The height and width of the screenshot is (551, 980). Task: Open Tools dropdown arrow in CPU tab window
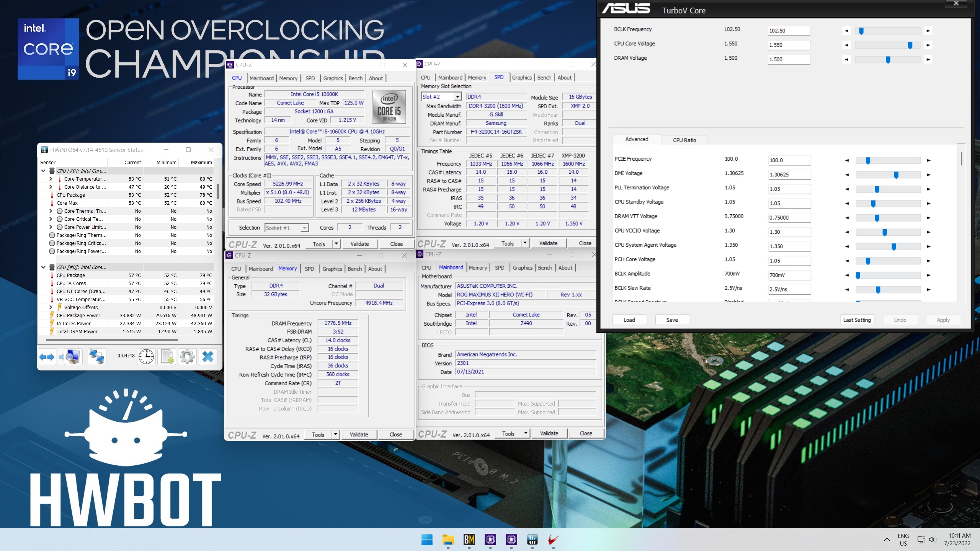pos(336,244)
